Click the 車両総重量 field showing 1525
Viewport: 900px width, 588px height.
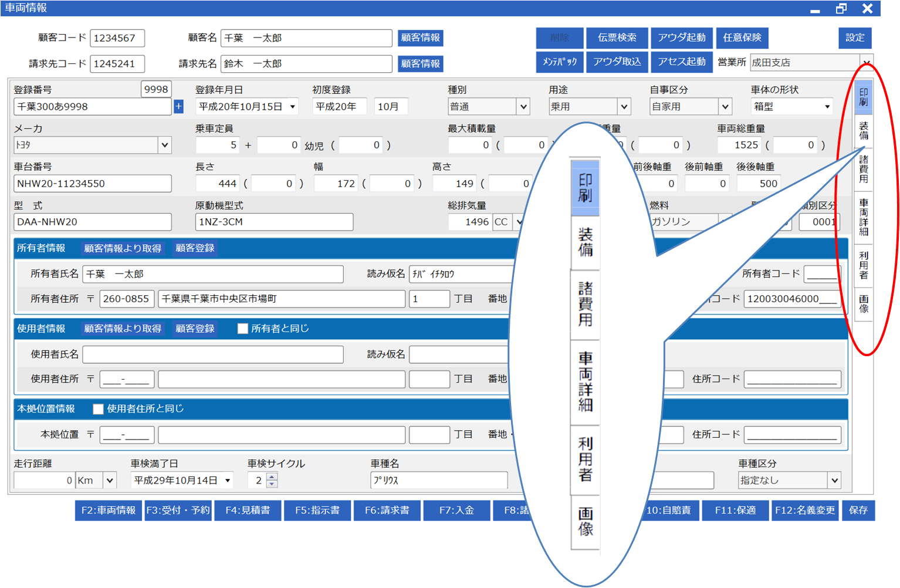click(740, 145)
